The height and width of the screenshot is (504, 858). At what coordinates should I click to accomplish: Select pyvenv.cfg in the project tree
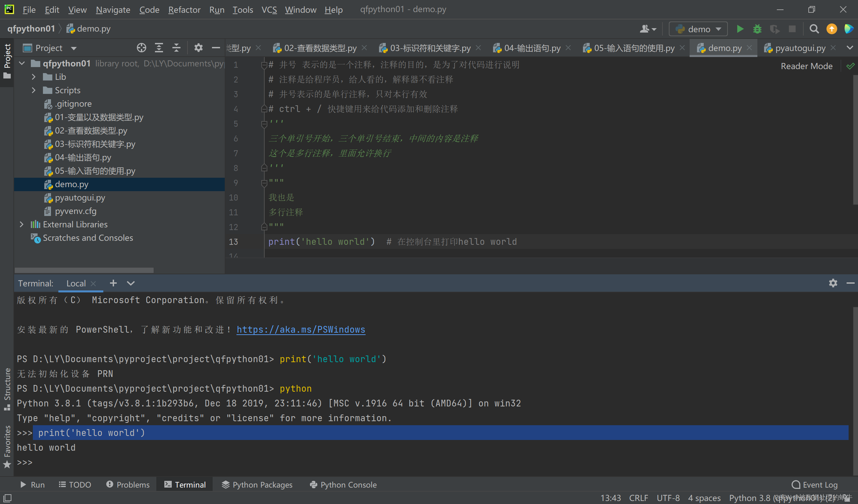[75, 211]
